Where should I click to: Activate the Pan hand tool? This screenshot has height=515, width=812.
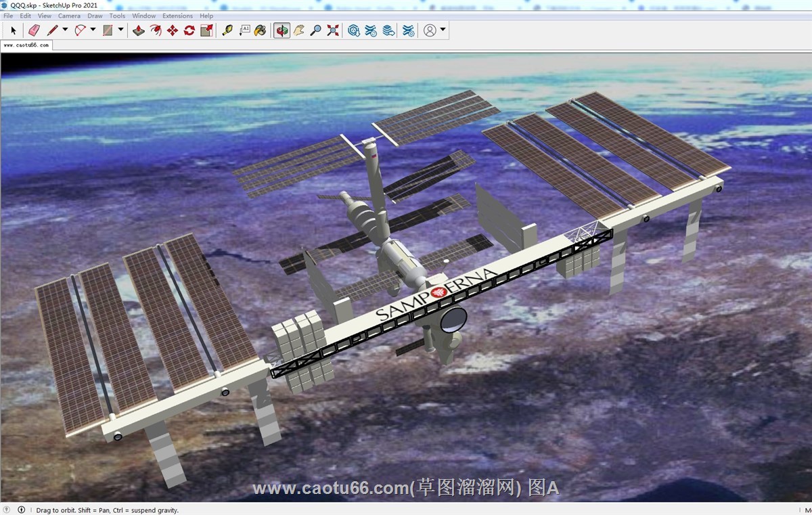click(x=298, y=30)
